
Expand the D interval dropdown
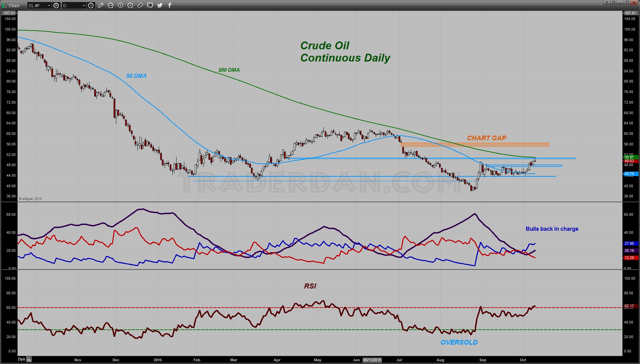coord(84,5)
